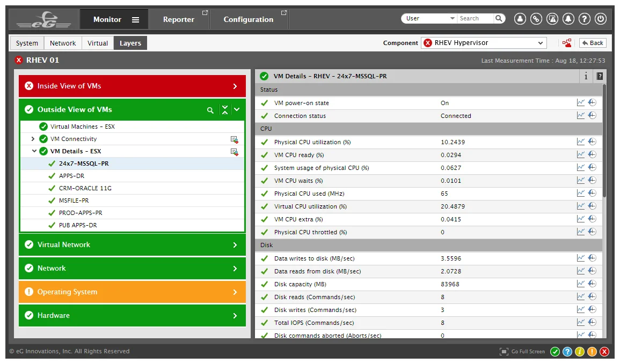Open the Component dropdown showing RHEV Hypervisor
This screenshot has width=620, height=364.
pyautogui.click(x=484, y=43)
